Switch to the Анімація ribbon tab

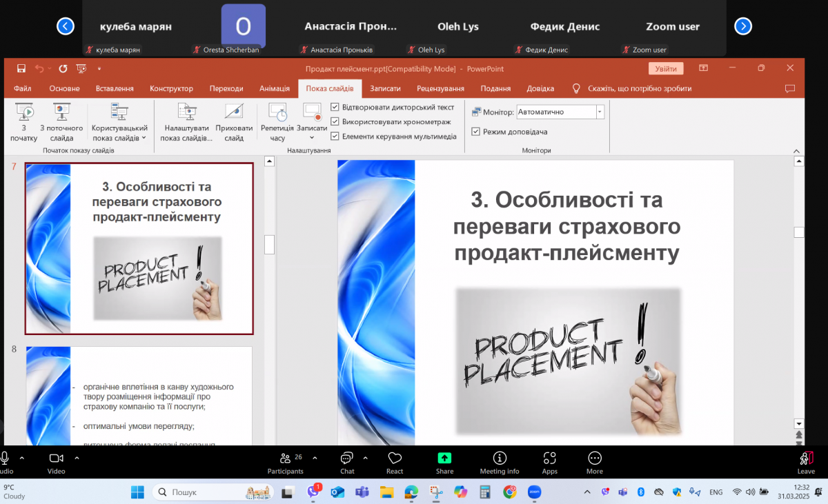click(275, 88)
